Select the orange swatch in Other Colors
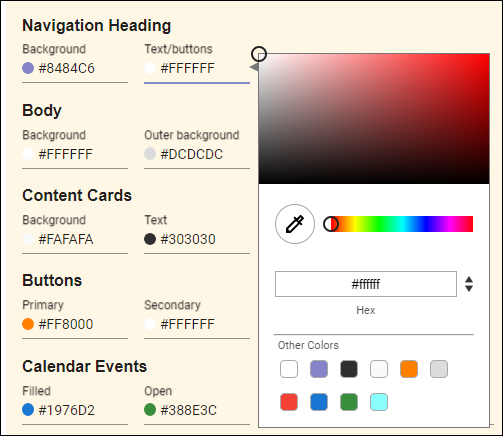This screenshot has height=436, width=503. coord(409,369)
